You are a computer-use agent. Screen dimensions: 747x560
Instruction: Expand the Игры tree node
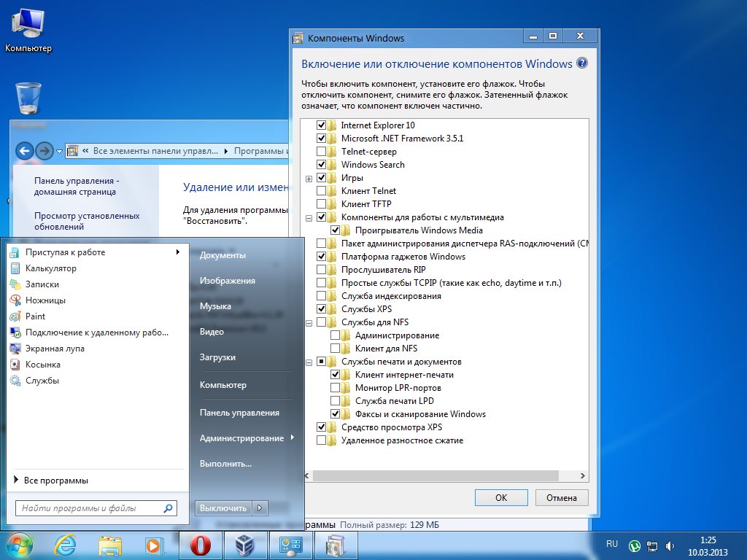[309, 179]
